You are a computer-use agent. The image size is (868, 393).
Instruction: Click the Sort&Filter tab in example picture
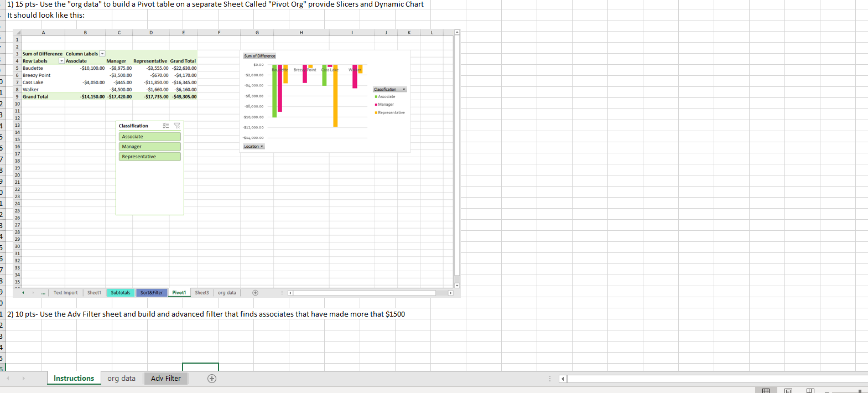152,293
